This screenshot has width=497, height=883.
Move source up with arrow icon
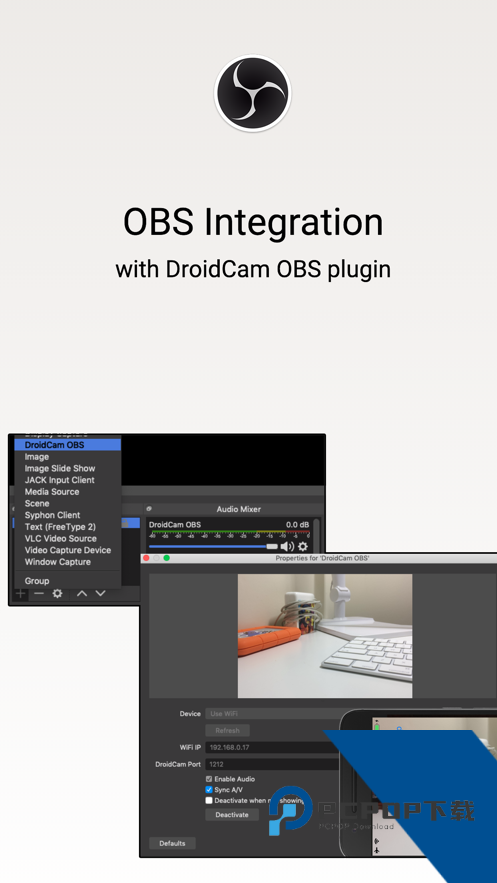[82, 593]
